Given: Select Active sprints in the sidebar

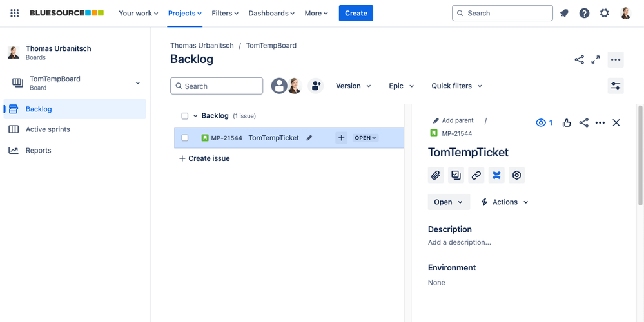Looking at the screenshot, I should [x=48, y=129].
